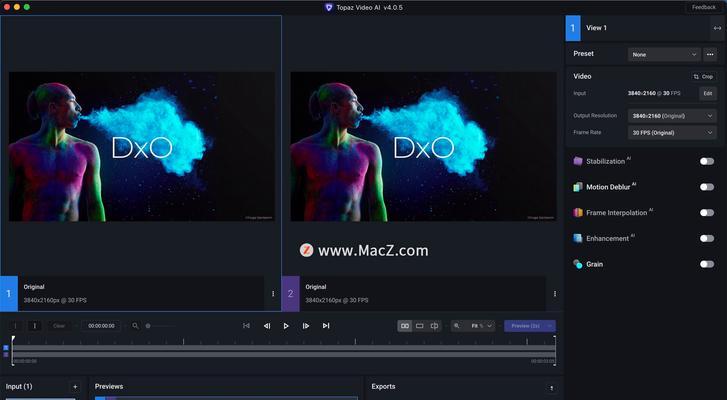The height and width of the screenshot is (400, 727).
Task: Click the Crop button
Action: [703, 76]
